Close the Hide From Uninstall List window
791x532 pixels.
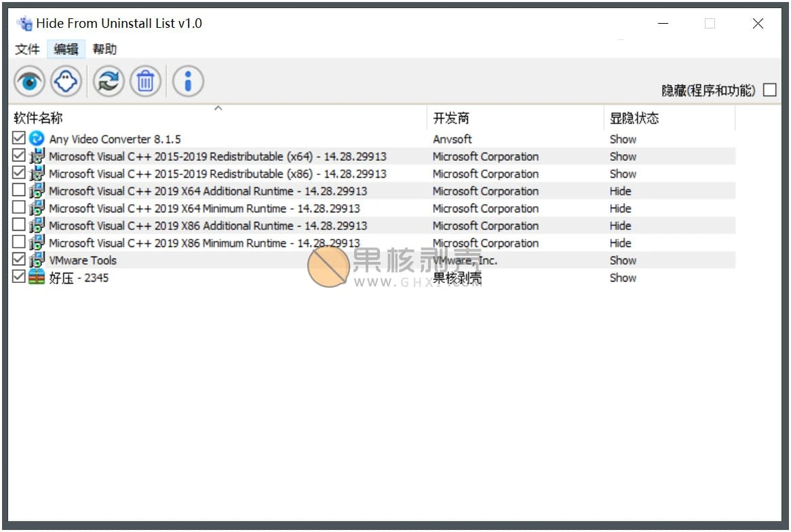pyautogui.click(x=758, y=24)
